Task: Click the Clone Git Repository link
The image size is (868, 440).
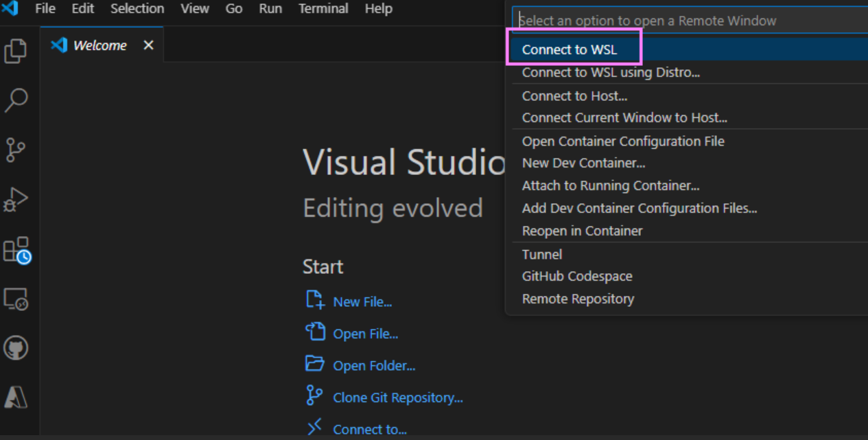Action: (398, 397)
